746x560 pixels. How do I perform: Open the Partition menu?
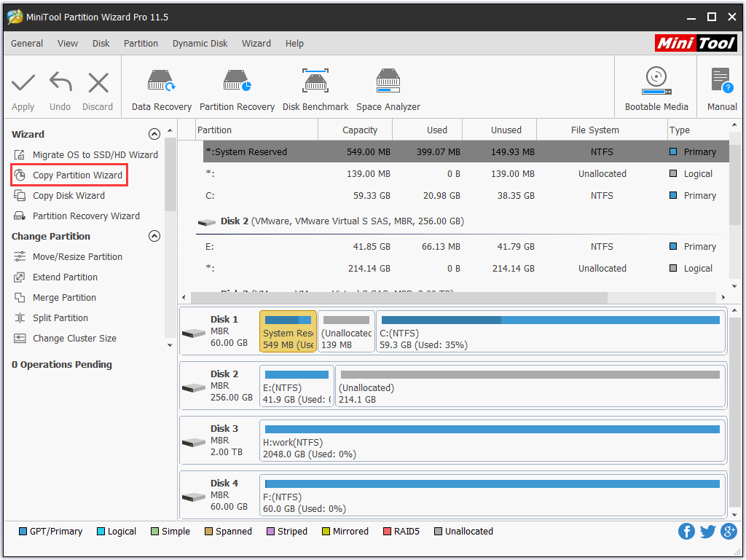[141, 43]
